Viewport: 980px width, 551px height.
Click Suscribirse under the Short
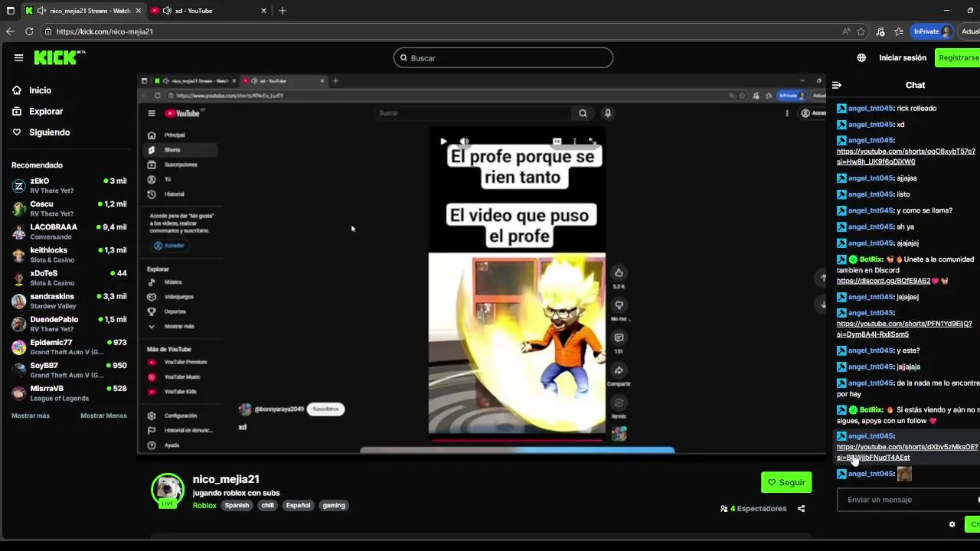point(325,409)
